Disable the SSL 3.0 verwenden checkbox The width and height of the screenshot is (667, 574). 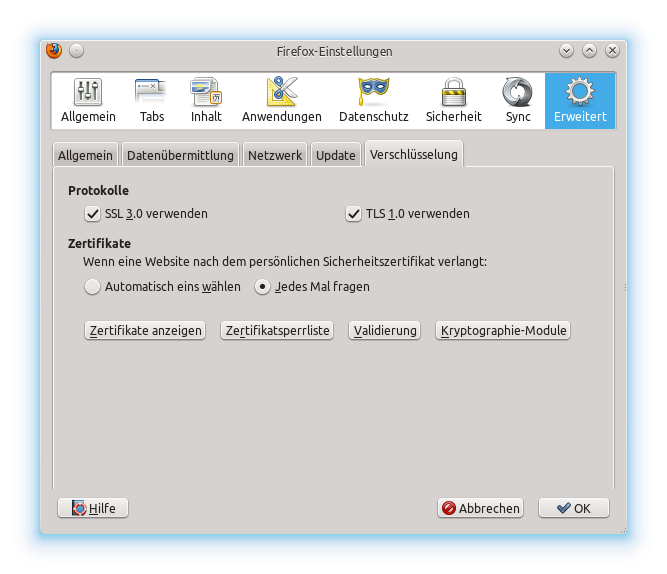click(94, 213)
